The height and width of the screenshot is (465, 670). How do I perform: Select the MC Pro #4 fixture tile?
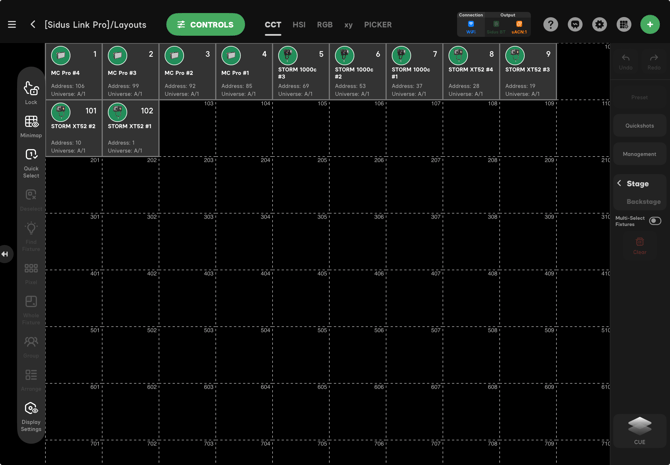click(73, 72)
